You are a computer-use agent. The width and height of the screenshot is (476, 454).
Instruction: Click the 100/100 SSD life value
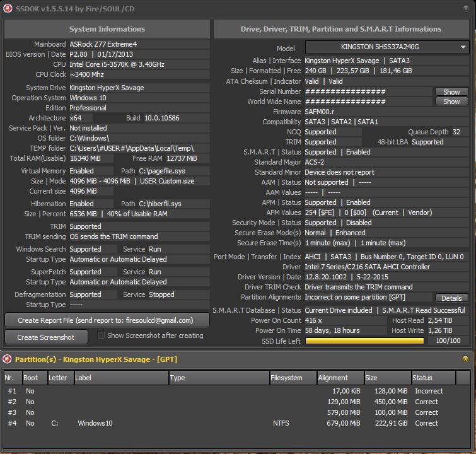448,340
